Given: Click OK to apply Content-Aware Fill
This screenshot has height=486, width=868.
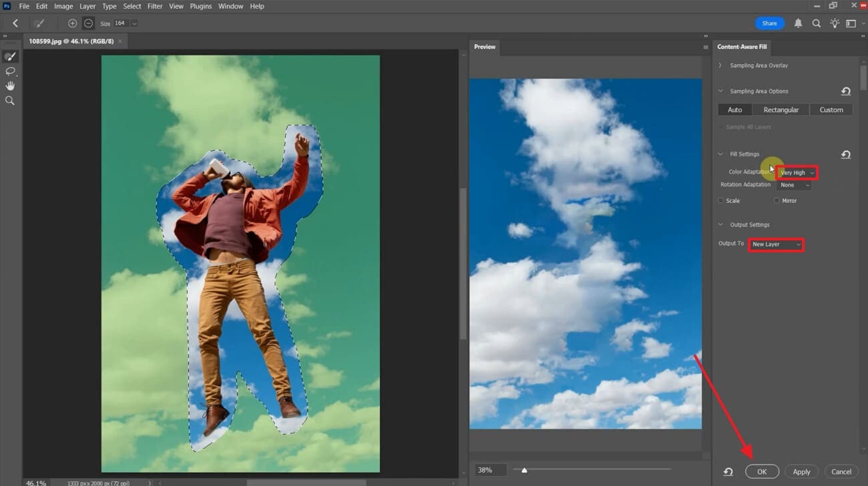Looking at the screenshot, I should 762,471.
